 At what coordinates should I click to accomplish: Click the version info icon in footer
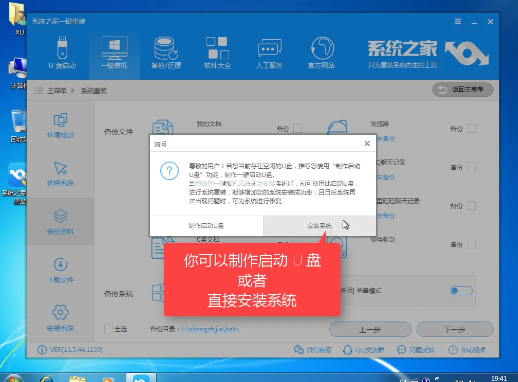point(42,350)
